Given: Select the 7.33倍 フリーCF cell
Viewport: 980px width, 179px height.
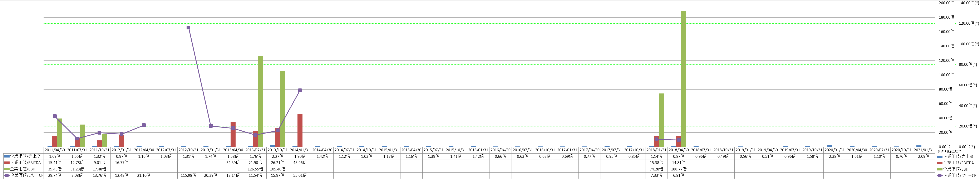Looking at the screenshot, I should (x=656, y=176).
